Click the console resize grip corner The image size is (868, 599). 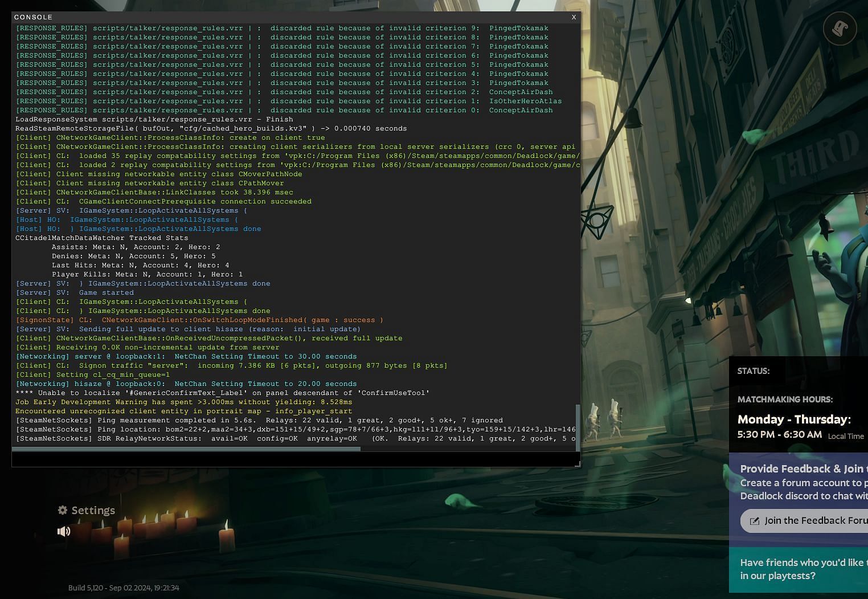pyautogui.click(x=577, y=464)
